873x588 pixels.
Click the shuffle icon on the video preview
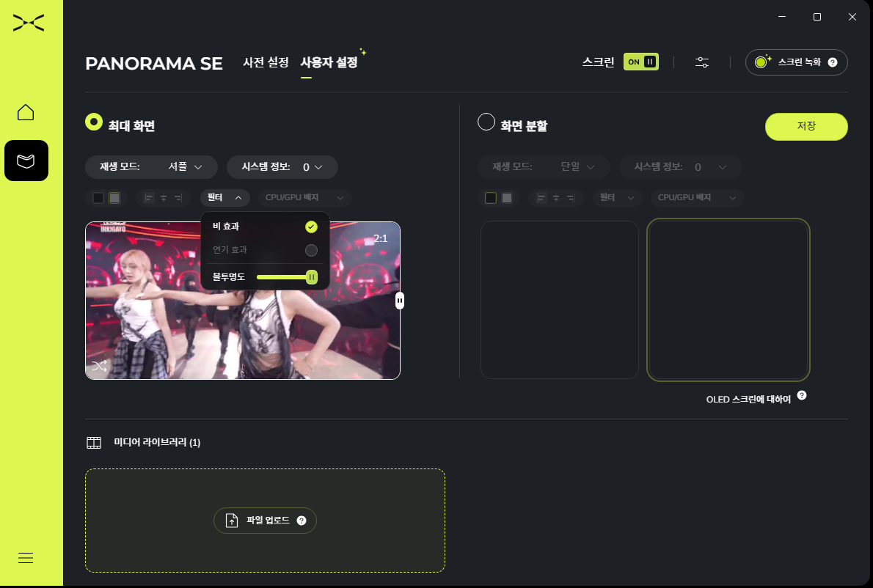point(99,365)
